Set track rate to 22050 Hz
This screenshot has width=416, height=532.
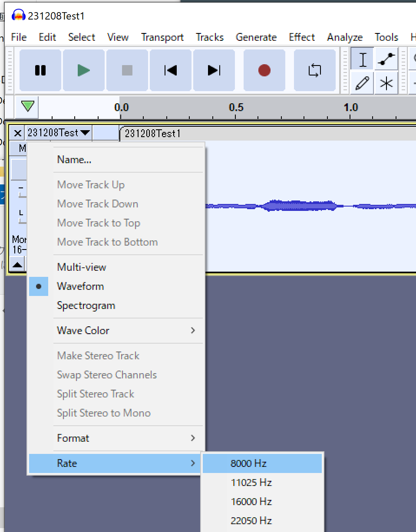click(262, 521)
